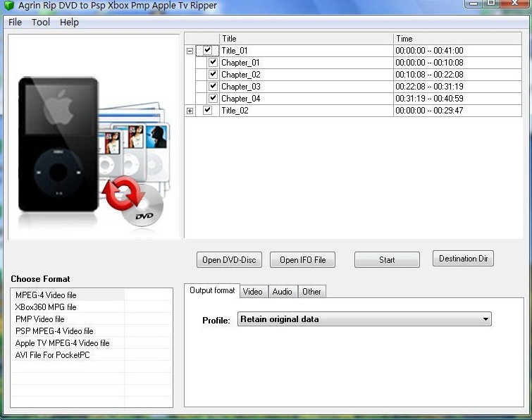The image size is (532, 420).
Task: Switch to the Audio tab
Action: click(283, 292)
